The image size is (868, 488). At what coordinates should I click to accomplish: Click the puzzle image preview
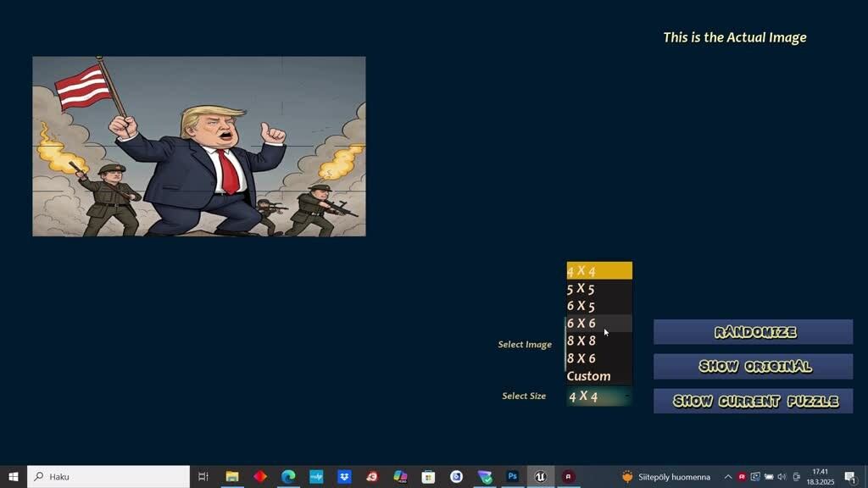[199, 147]
